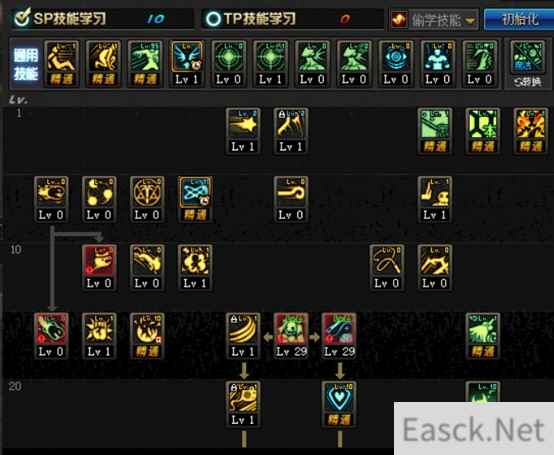Select the whip skill icon at Lv 0

[x=387, y=267]
